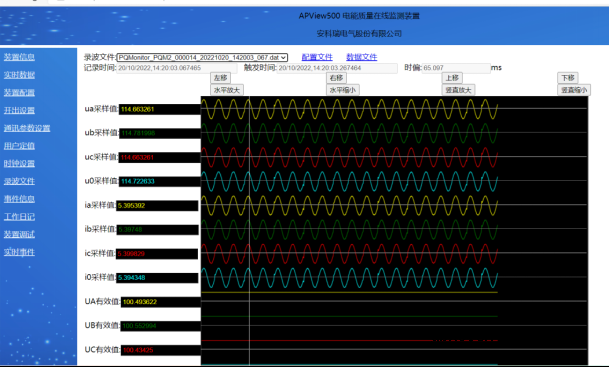Screen dimensions: 609x367
Task: Expand the 录波文件 file dropdown
Action: pos(202,57)
